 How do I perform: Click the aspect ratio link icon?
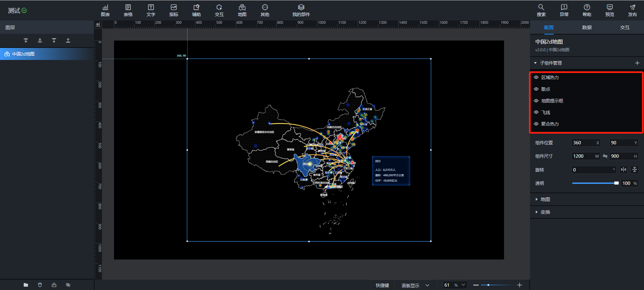(x=605, y=156)
